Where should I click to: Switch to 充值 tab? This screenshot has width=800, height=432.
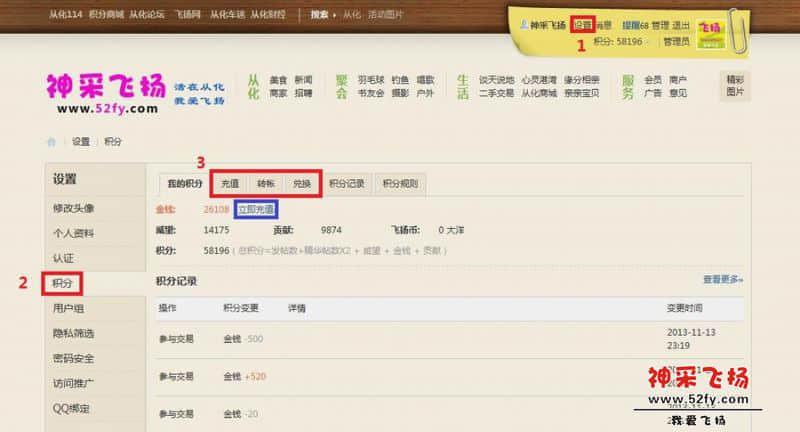(230, 184)
